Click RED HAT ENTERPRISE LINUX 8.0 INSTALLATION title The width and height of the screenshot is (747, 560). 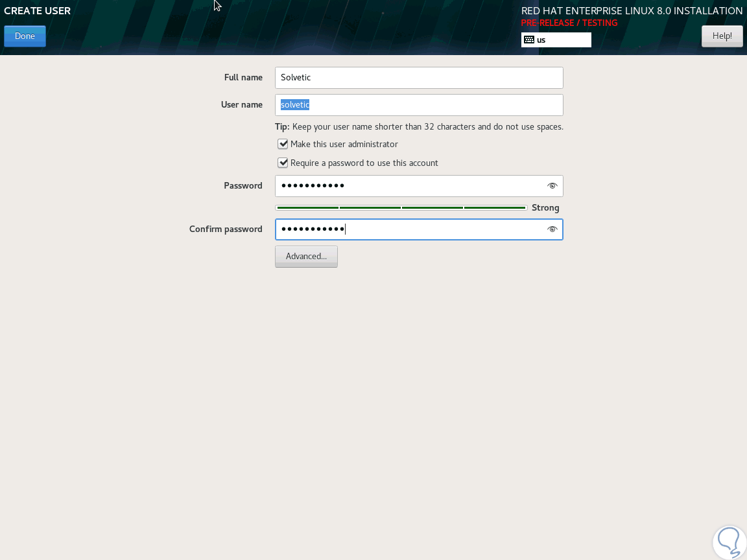632,10
